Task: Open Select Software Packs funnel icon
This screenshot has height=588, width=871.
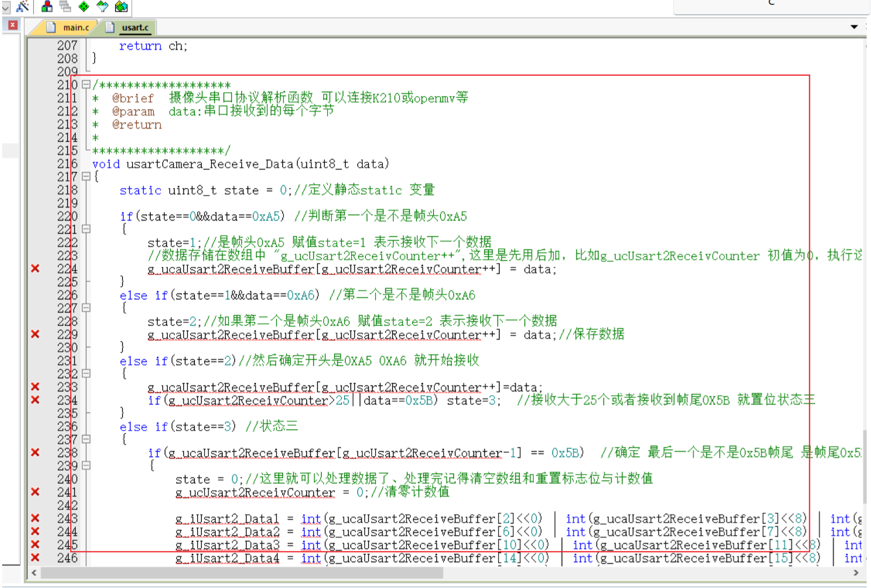Action: coord(102,7)
